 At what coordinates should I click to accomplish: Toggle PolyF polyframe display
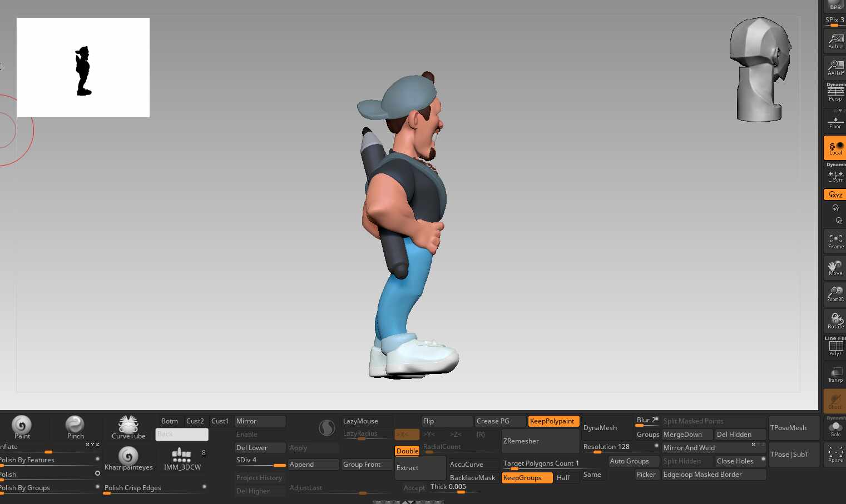[835, 347]
